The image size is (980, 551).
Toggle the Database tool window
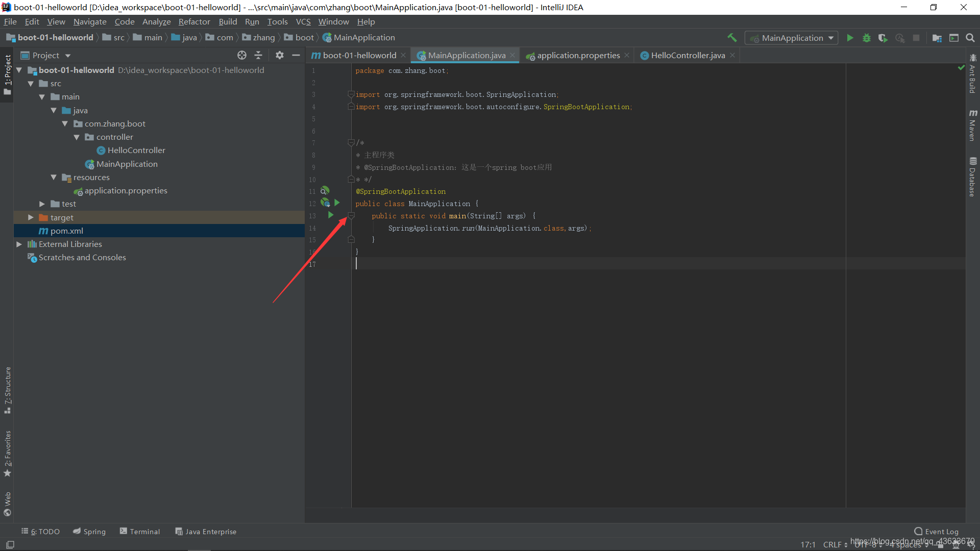coord(972,177)
